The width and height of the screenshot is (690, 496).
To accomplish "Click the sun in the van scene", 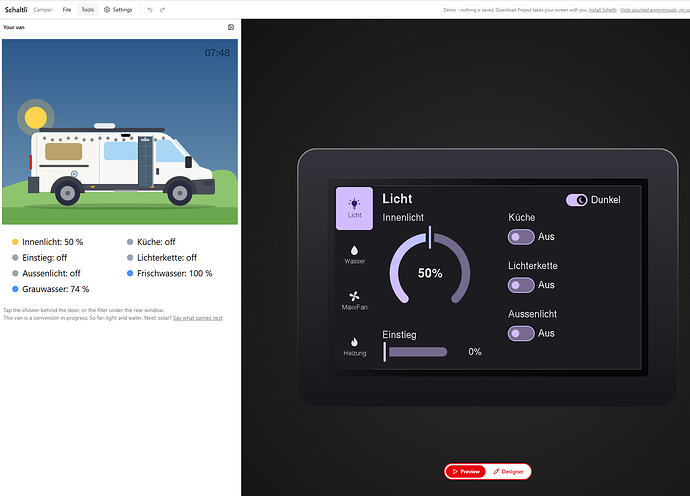I will [x=36, y=118].
